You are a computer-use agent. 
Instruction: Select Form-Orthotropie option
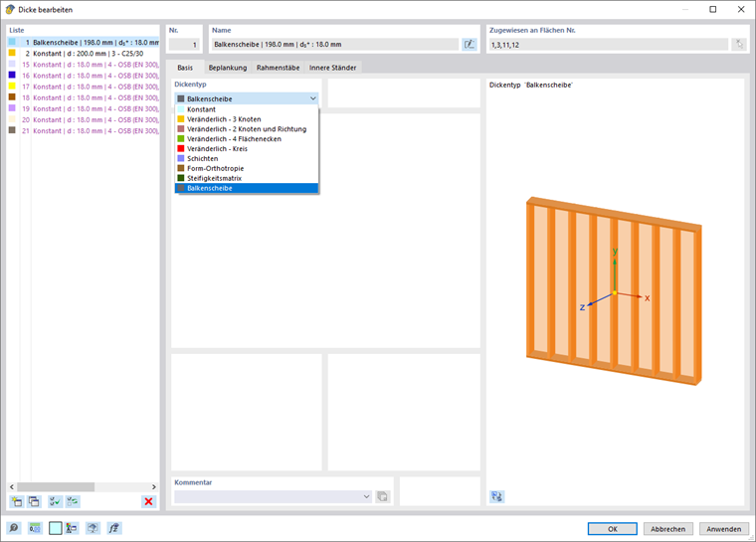coord(247,168)
